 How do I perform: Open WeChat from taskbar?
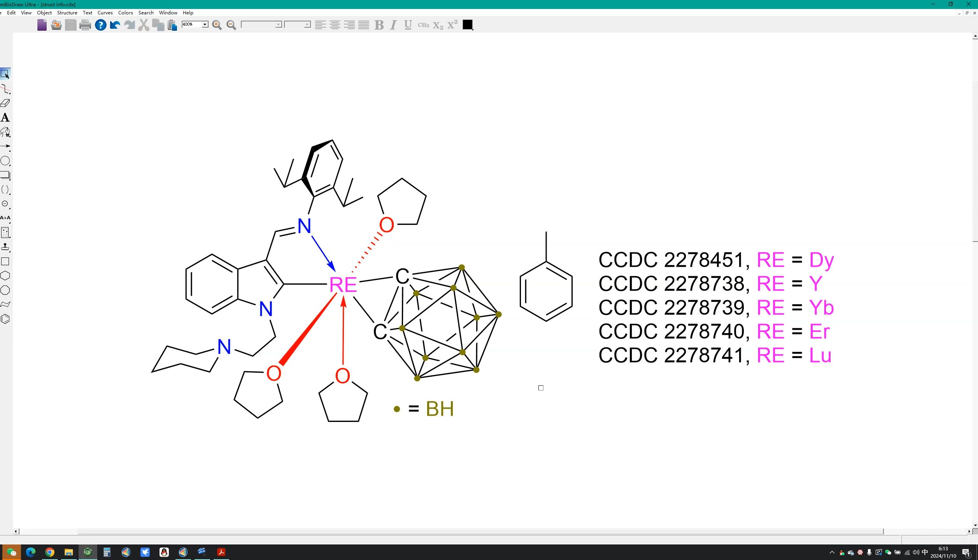(x=11, y=552)
